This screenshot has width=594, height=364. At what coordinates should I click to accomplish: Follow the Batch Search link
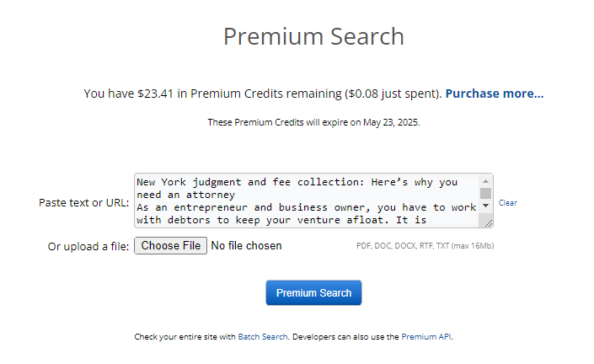click(263, 337)
